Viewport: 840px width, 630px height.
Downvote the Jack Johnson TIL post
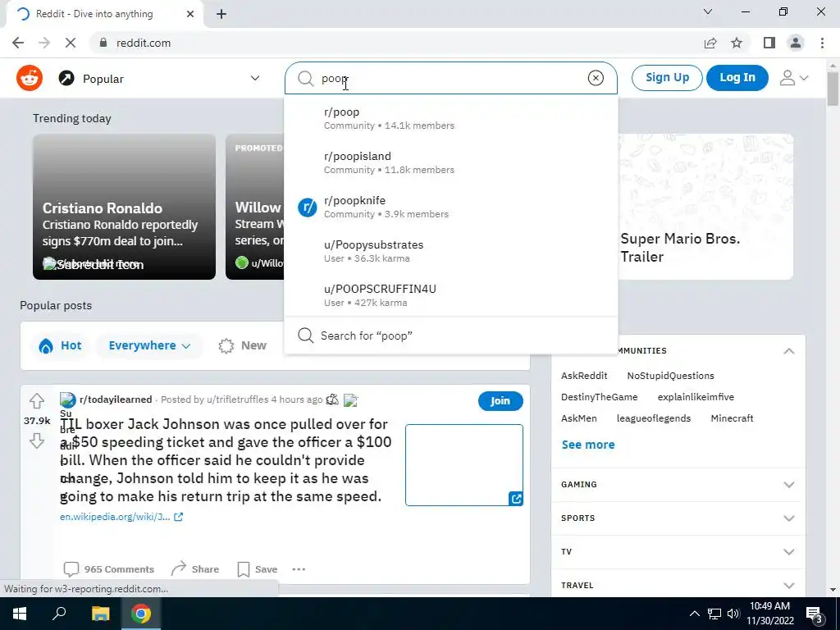pos(36,441)
